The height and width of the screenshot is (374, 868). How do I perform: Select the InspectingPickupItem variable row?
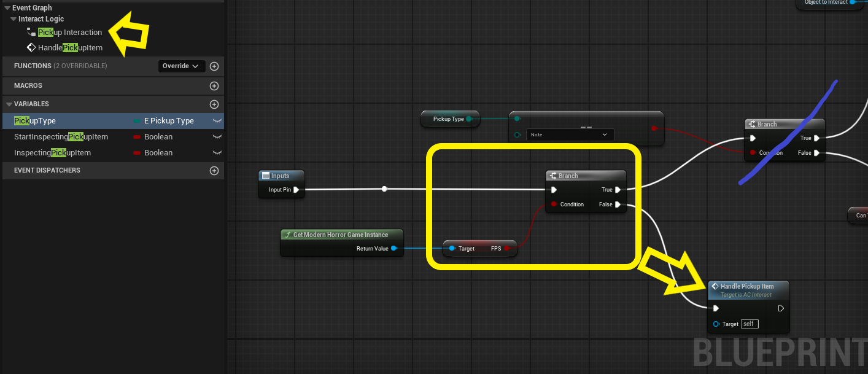[x=52, y=153]
